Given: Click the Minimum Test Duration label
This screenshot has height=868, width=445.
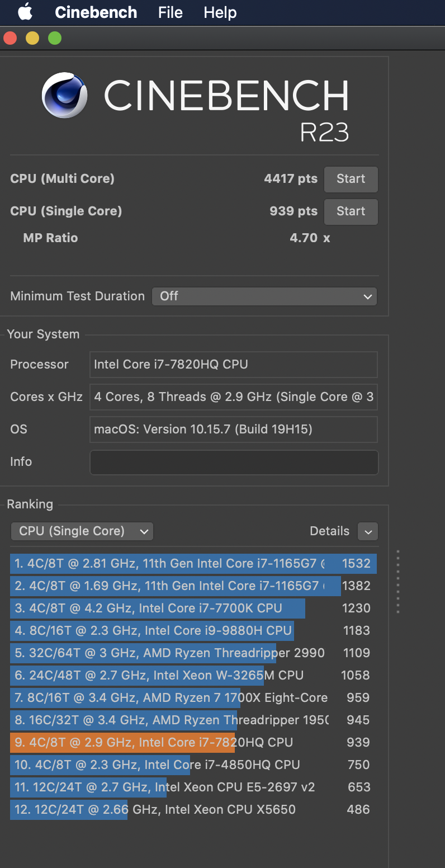Looking at the screenshot, I should coord(77,296).
